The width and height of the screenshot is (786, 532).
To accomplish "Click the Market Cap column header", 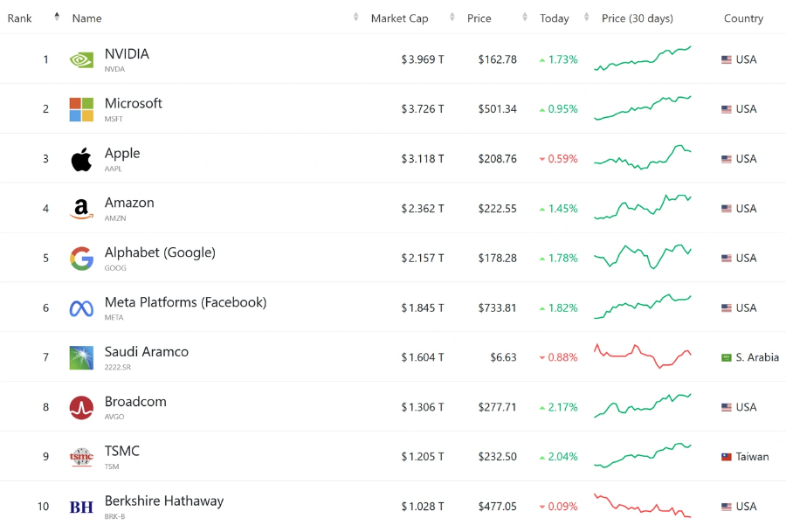I will pyautogui.click(x=399, y=18).
